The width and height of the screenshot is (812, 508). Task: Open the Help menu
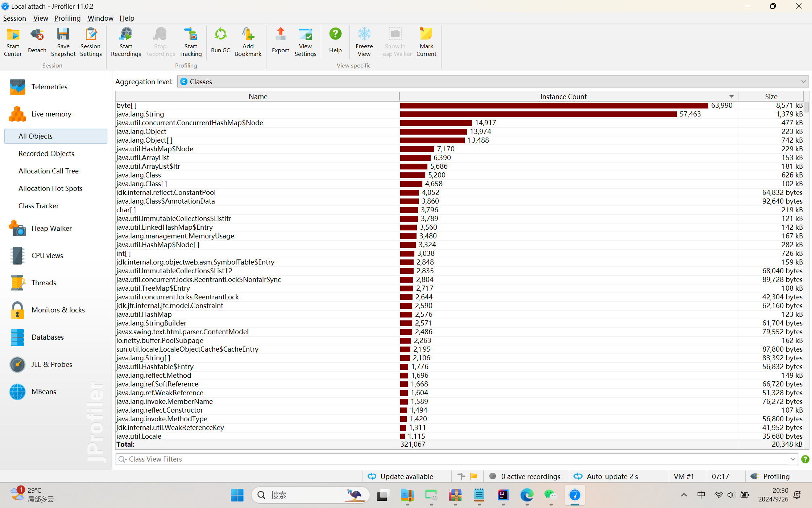pyautogui.click(x=127, y=18)
